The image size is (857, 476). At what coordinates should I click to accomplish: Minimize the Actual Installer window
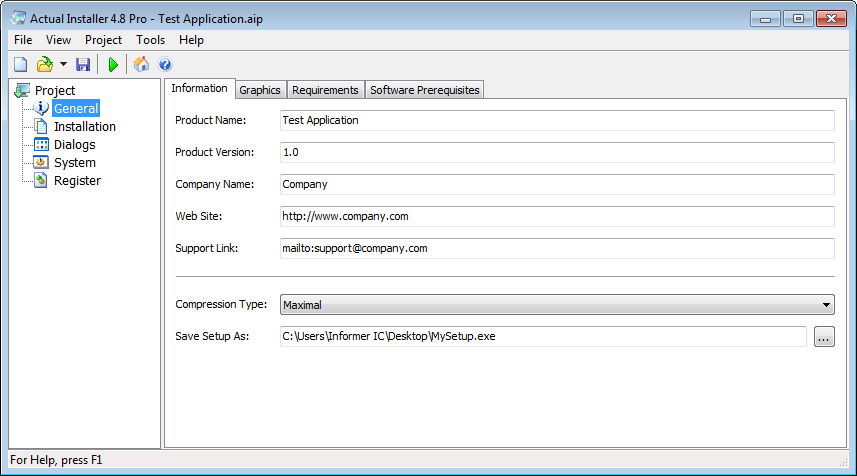click(765, 19)
